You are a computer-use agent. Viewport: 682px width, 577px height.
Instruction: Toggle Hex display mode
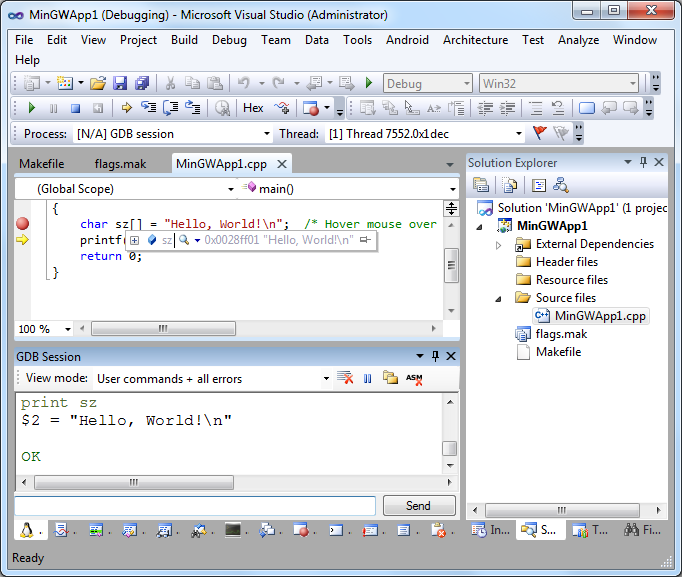point(253,108)
